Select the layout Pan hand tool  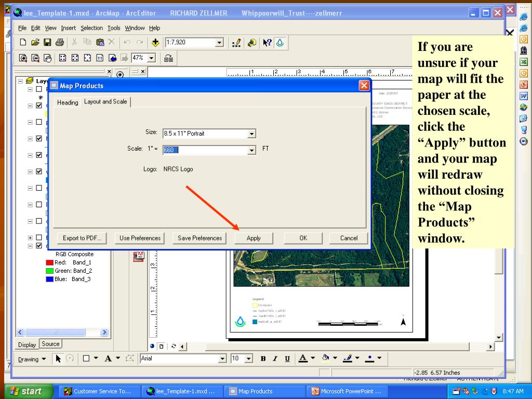tap(47, 58)
